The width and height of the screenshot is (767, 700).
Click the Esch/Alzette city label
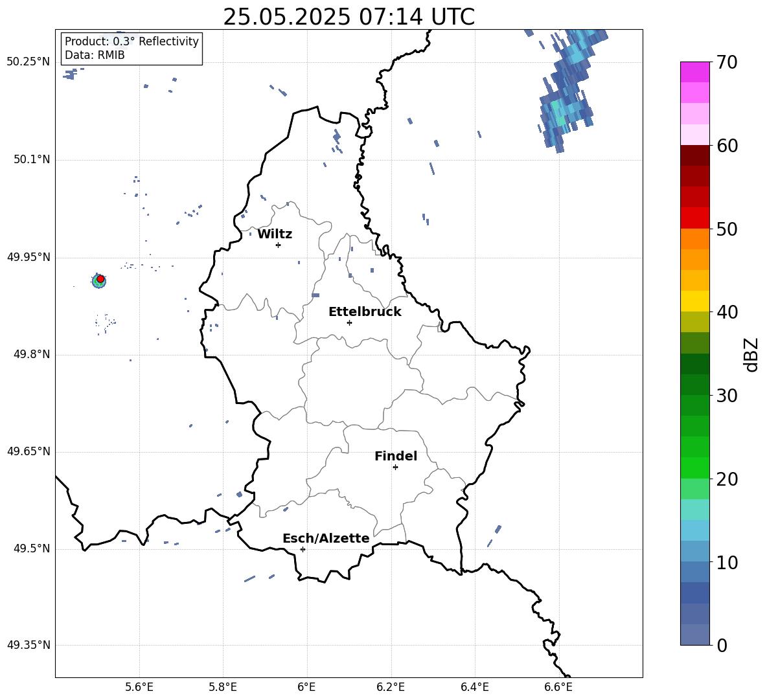(326, 538)
